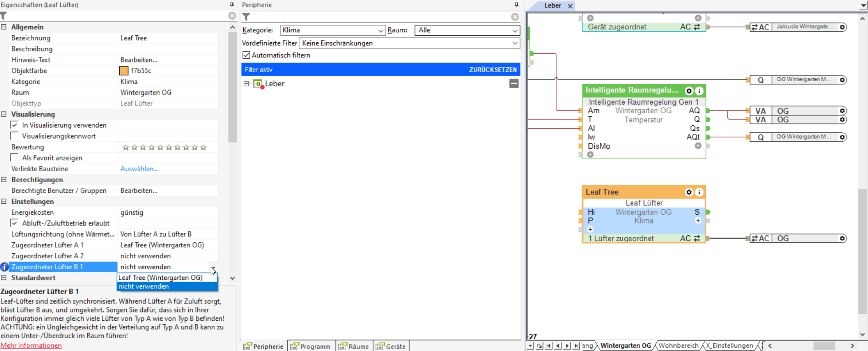Open gear on AC OG connector beside Leaf Tree
Viewport: 868px width, 351px height.
pos(842,239)
